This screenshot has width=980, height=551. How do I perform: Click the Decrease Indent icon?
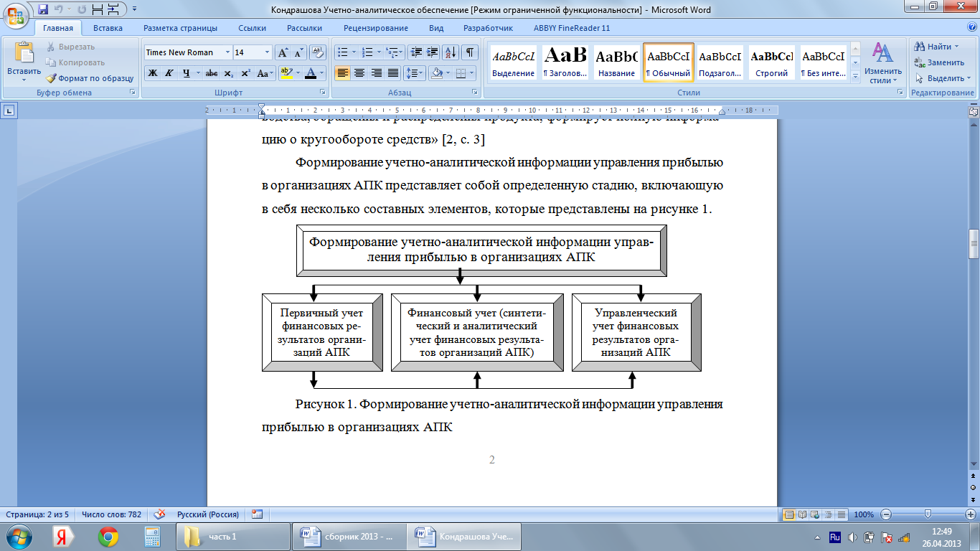(416, 52)
